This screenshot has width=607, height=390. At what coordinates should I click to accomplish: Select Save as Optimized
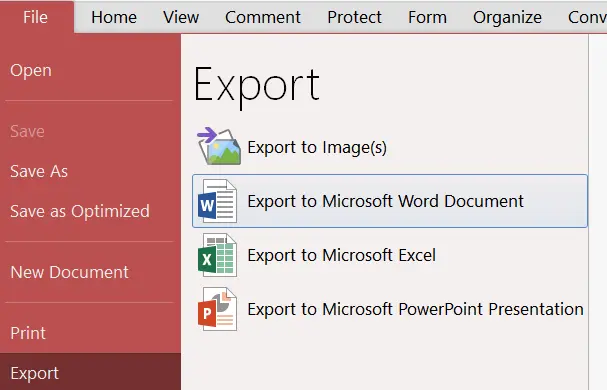(x=80, y=211)
